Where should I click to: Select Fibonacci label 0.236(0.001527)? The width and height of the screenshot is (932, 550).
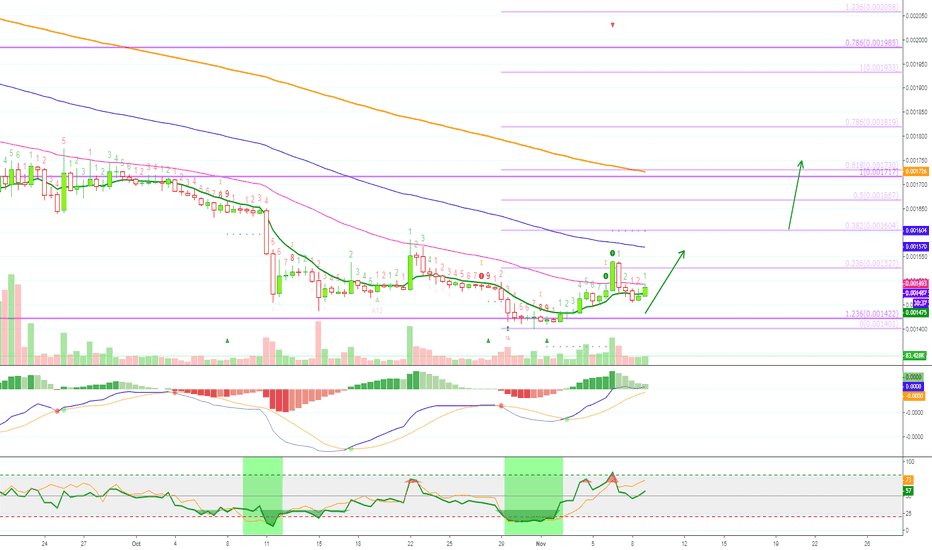(x=872, y=263)
